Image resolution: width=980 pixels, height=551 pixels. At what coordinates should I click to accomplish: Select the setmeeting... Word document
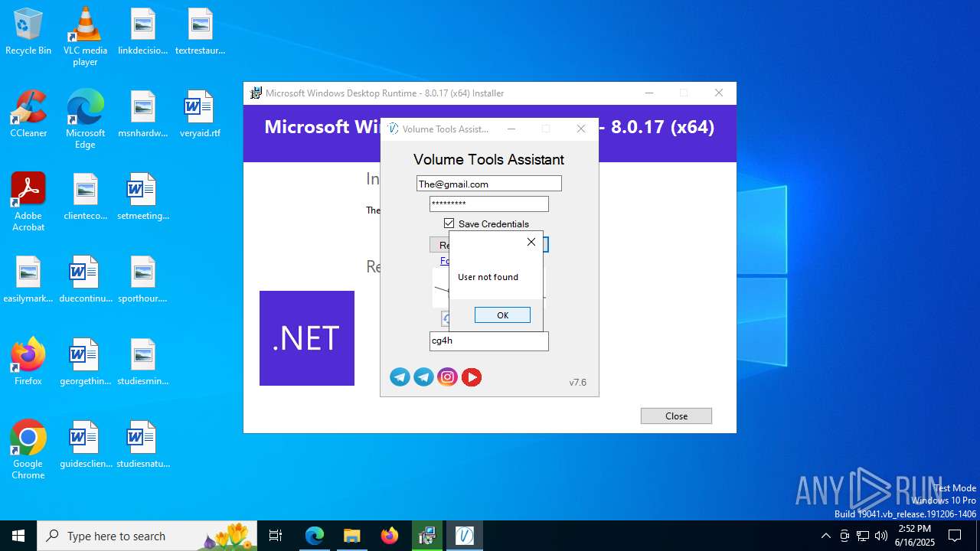(142, 197)
